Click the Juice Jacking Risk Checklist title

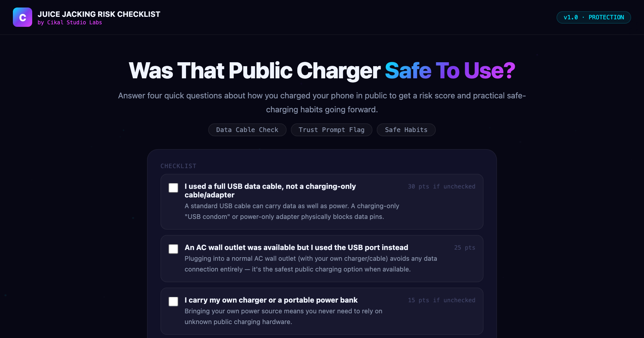[x=99, y=14]
